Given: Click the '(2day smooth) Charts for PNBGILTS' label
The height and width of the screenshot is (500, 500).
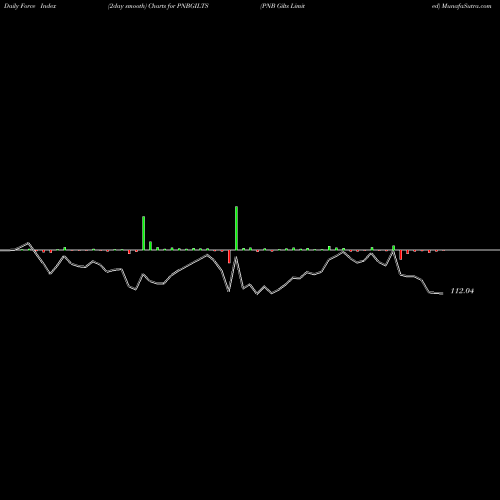Looking at the screenshot, I should point(158,6).
